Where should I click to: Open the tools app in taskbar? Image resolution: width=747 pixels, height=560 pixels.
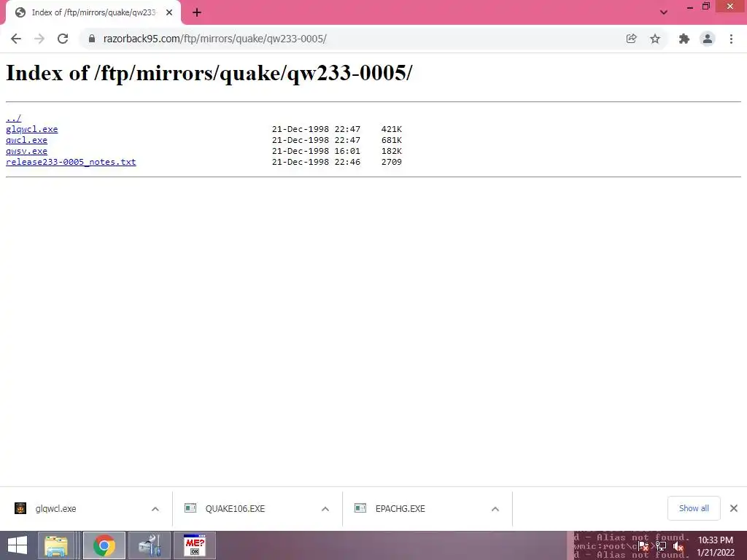(149, 545)
